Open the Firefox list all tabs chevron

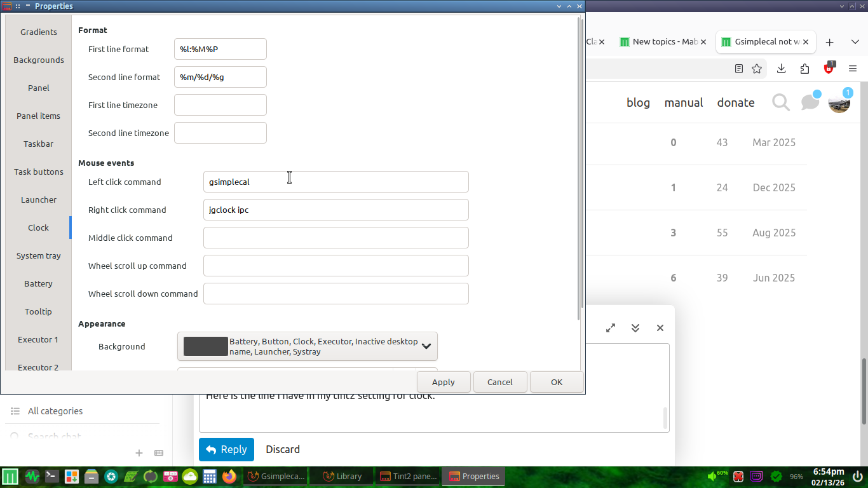855,42
